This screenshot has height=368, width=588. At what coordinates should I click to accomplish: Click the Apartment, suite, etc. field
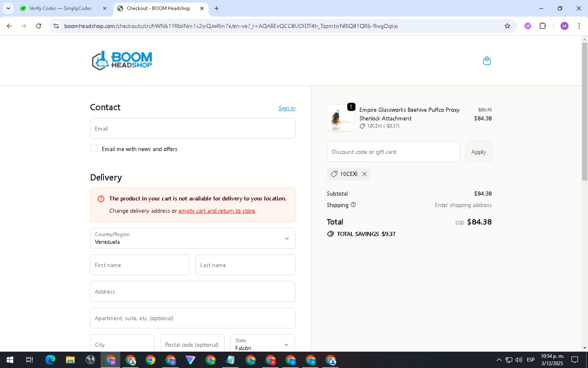192,318
